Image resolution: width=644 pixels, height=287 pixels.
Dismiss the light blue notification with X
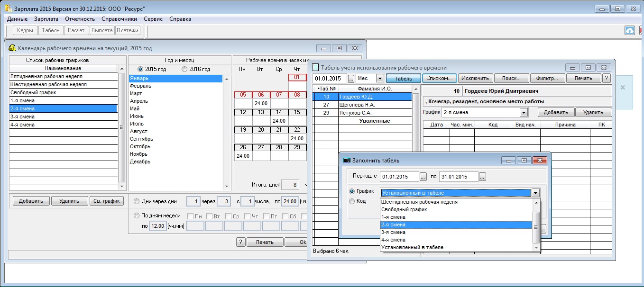coord(623,88)
